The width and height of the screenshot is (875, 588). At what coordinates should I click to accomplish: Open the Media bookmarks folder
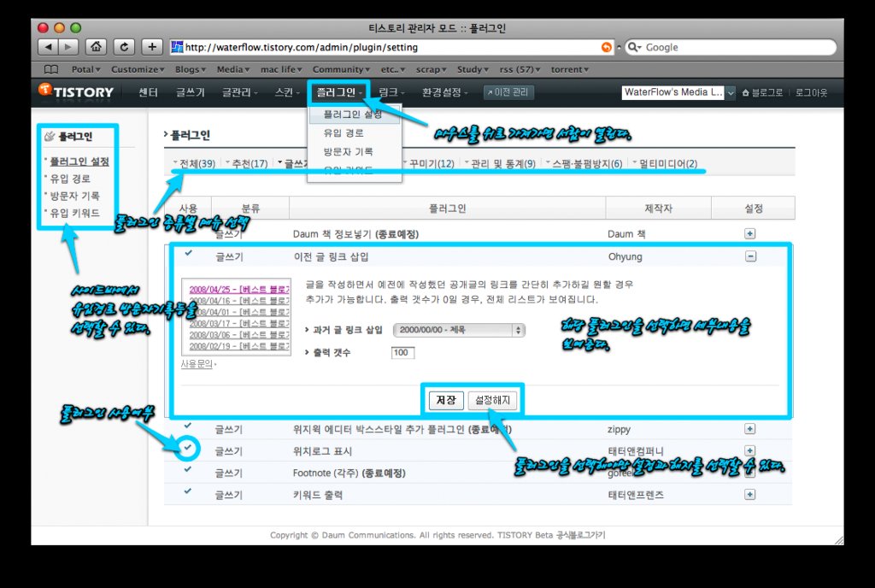pos(233,70)
